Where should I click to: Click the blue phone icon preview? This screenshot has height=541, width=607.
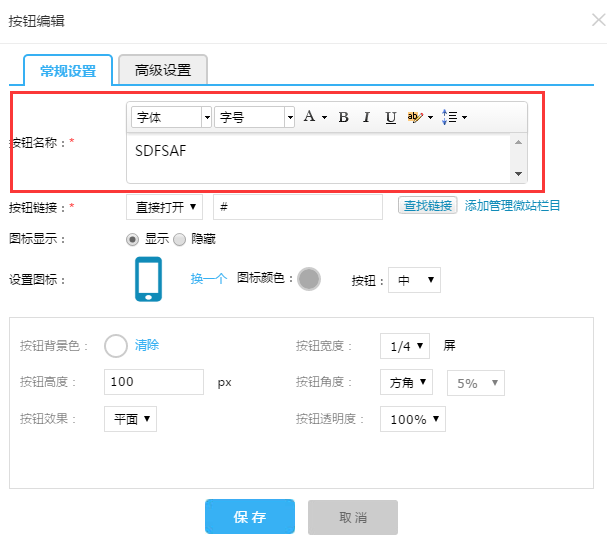click(x=148, y=279)
